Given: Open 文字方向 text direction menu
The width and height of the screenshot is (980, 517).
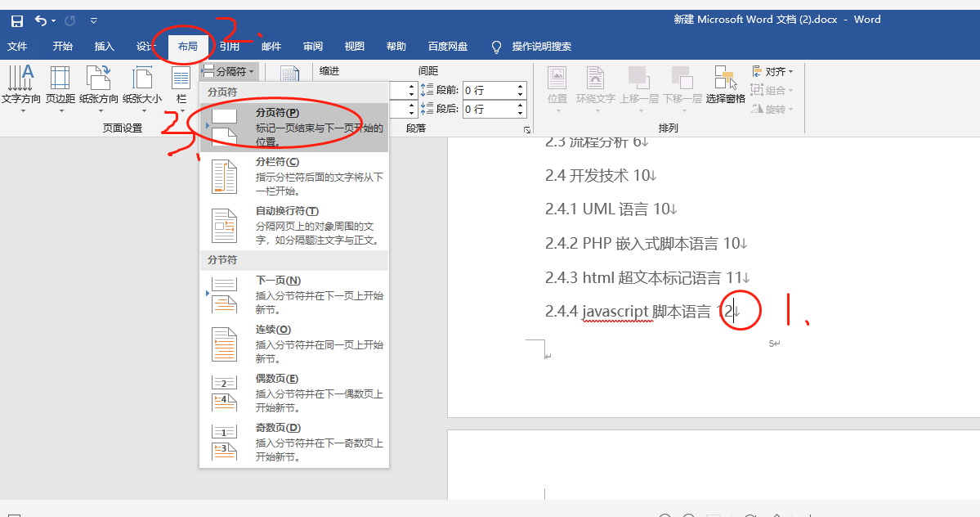Looking at the screenshot, I should [20, 89].
